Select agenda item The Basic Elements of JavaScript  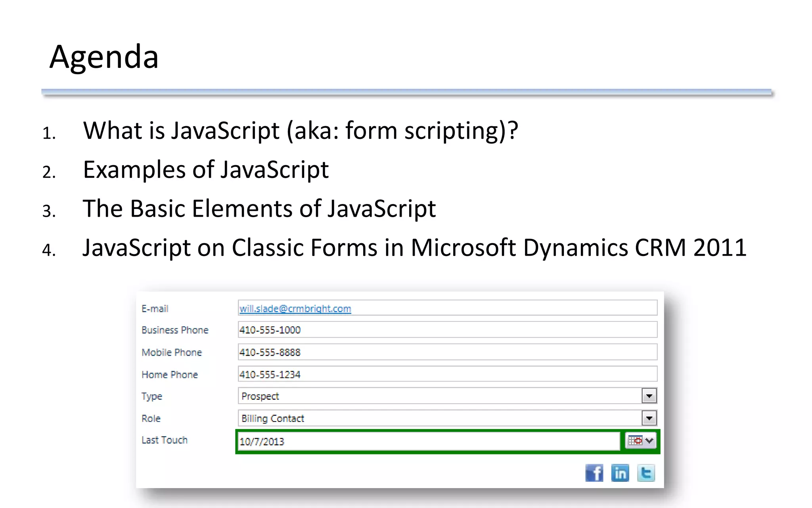[259, 209]
